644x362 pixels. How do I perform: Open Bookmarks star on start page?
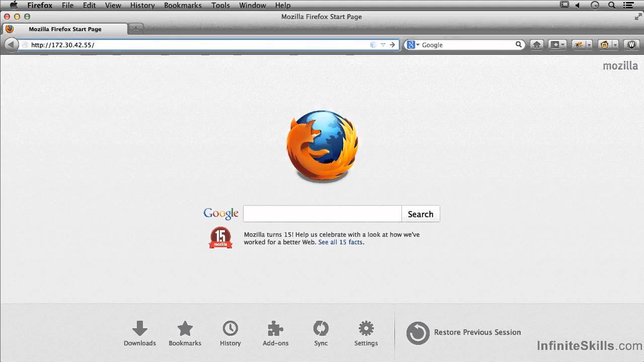pyautogui.click(x=185, y=334)
